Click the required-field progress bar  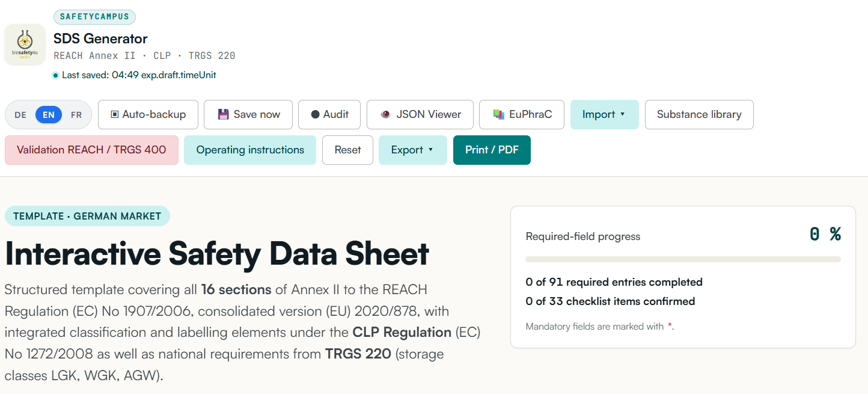[x=683, y=259]
